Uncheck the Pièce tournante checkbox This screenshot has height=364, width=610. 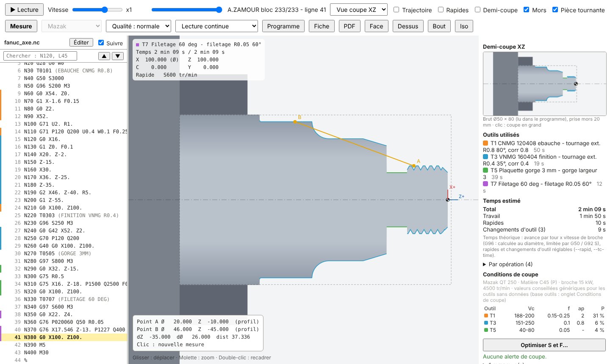[555, 10]
